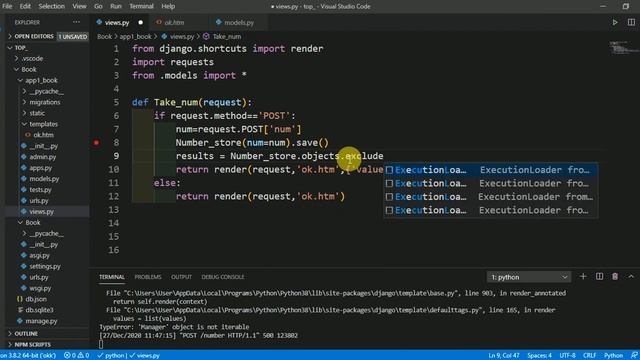The width and height of the screenshot is (640, 360).
Task: Kill the terminal with trash icon
Action: coord(615,277)
